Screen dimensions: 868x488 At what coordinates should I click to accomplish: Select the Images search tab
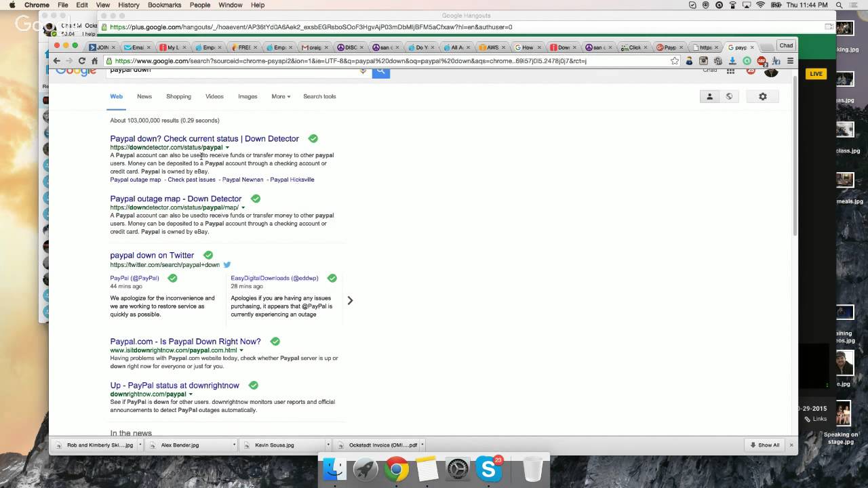248,96
